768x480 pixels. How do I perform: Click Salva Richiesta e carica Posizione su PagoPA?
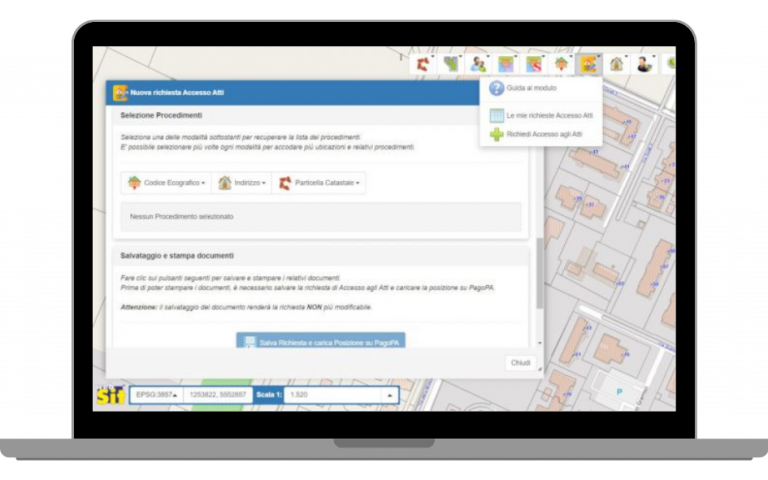(321, 341)
